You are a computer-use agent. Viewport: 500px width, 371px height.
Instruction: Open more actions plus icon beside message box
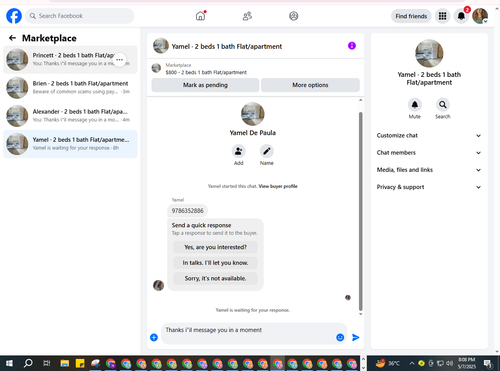154,337
